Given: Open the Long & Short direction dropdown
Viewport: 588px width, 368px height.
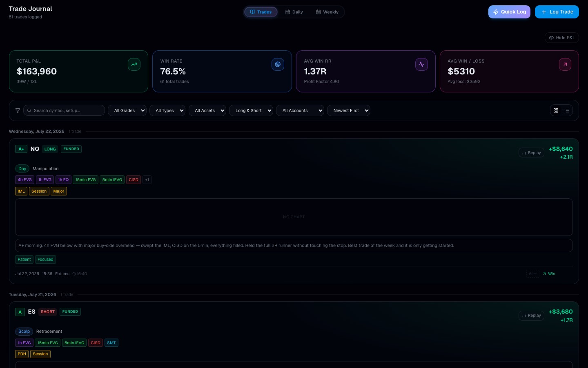Looking at the screenshot, I should click(x=251, y=110).
